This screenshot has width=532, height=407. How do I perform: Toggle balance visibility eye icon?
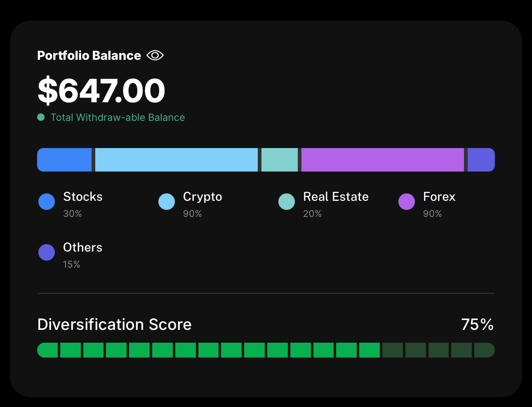[155, 55]
